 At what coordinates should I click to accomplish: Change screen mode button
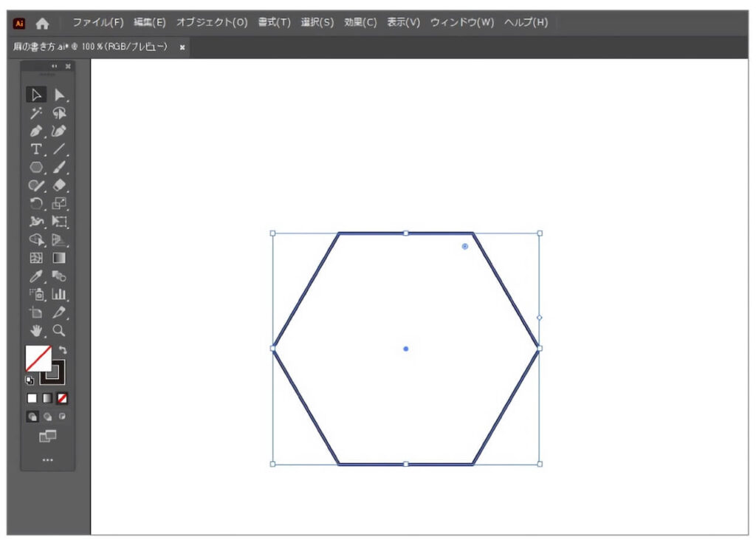[47, 437]
